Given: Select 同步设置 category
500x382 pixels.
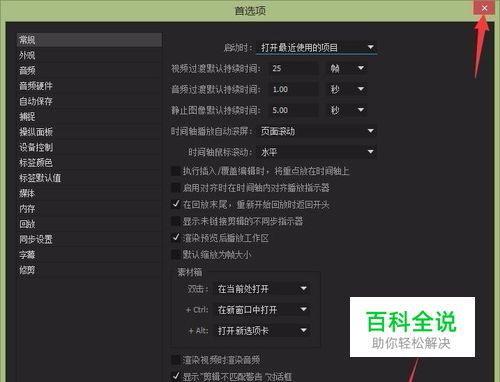Looking at the screenshot, I should (x=89, y=239).
